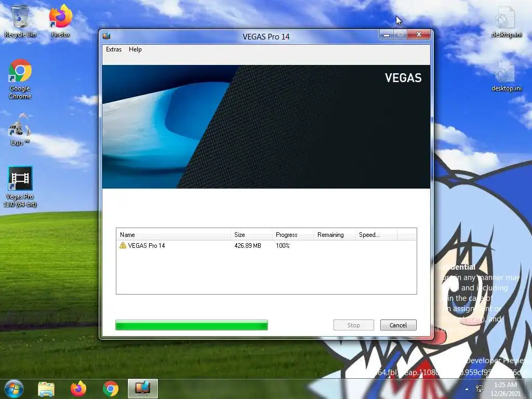
Task: Show hidden system tray icons arrow
Action: click(x=467, y=389)
